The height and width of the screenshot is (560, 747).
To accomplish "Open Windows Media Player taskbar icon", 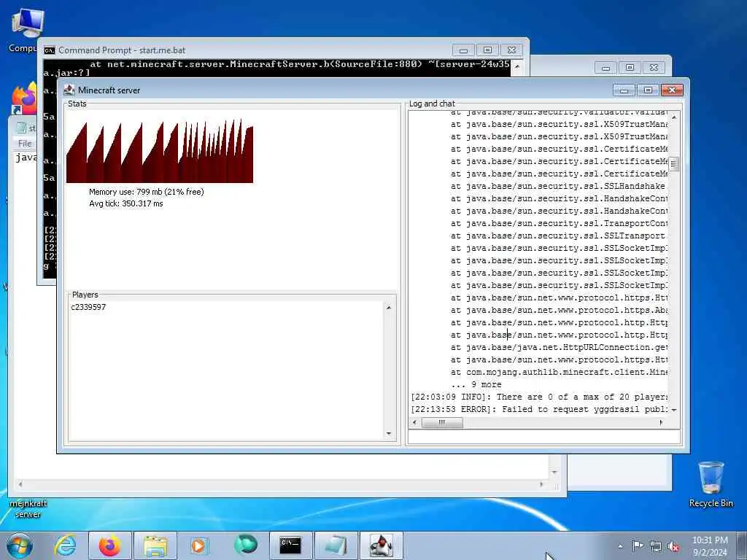I will coord(199,545).
